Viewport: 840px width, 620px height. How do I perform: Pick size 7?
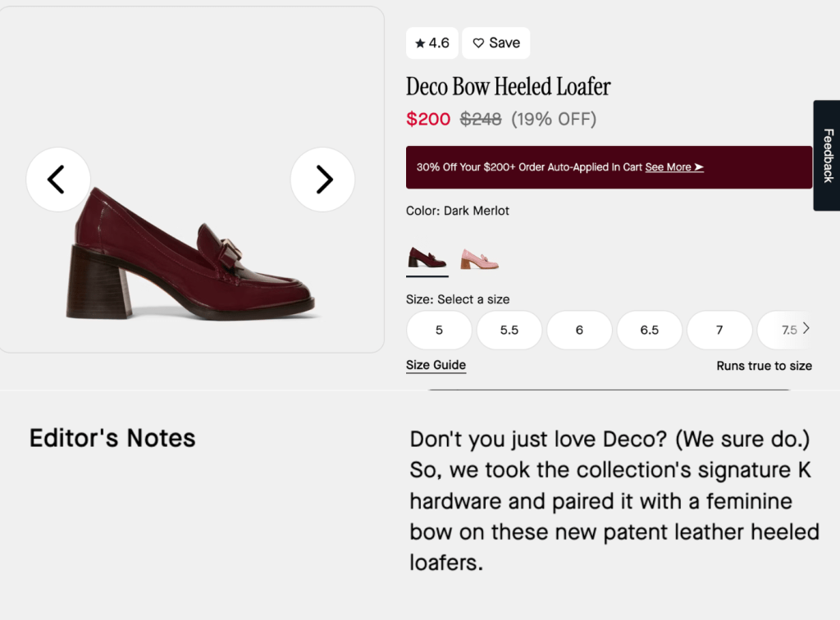point(719,330)
